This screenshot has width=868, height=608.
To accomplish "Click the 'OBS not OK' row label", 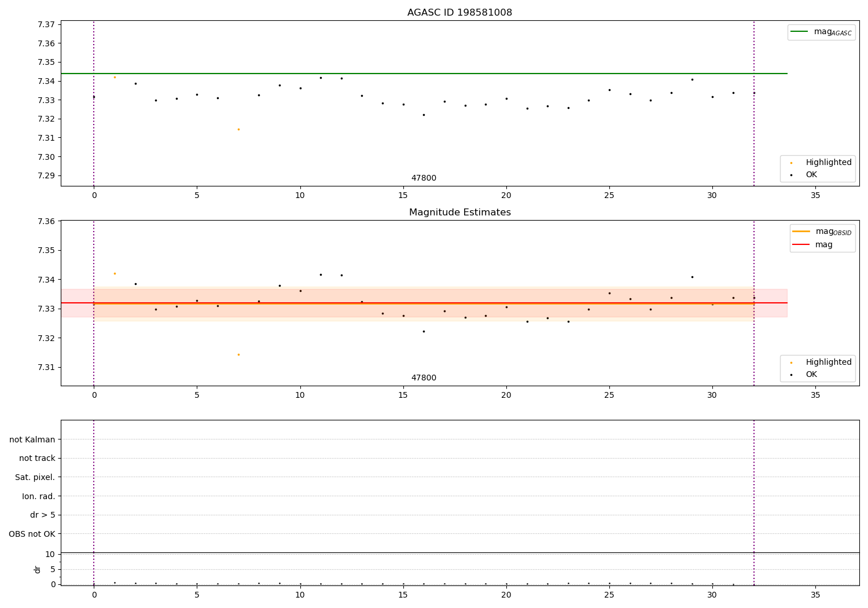I will pos(32,534).
